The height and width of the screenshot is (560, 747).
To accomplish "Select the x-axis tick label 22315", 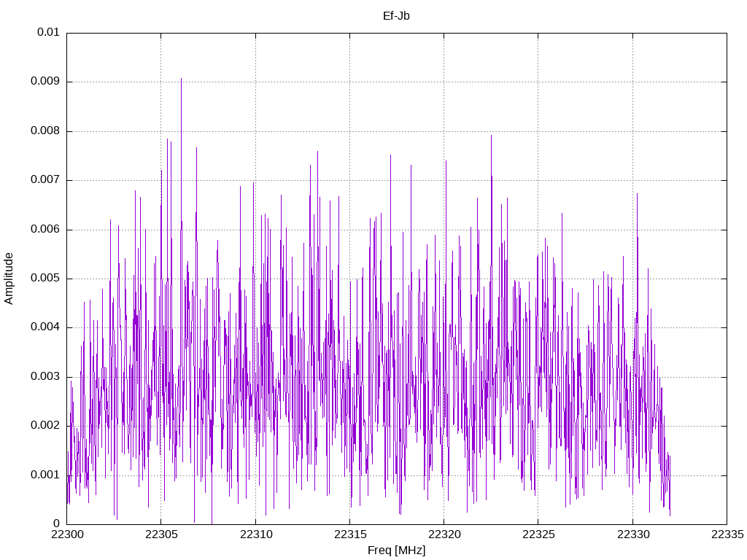I will tap(349, 534).
